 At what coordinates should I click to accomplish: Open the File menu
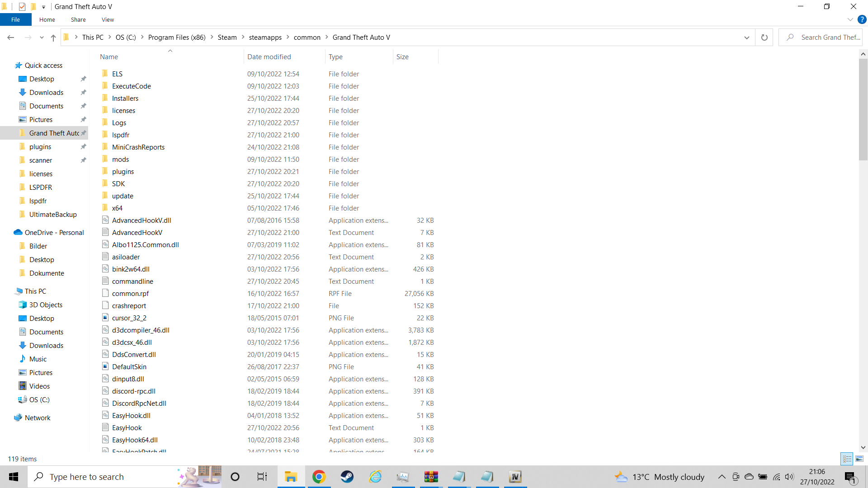pyautogui.click(x=15, y=19)
